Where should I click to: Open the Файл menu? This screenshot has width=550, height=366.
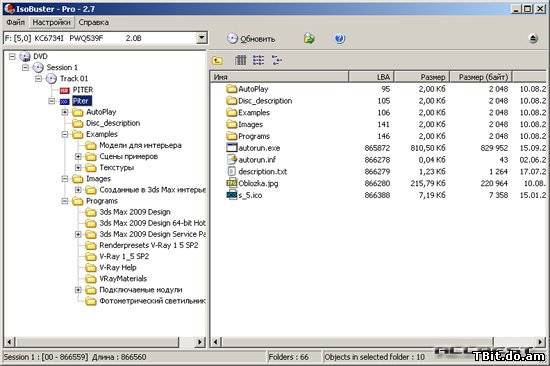click(16, 22)
